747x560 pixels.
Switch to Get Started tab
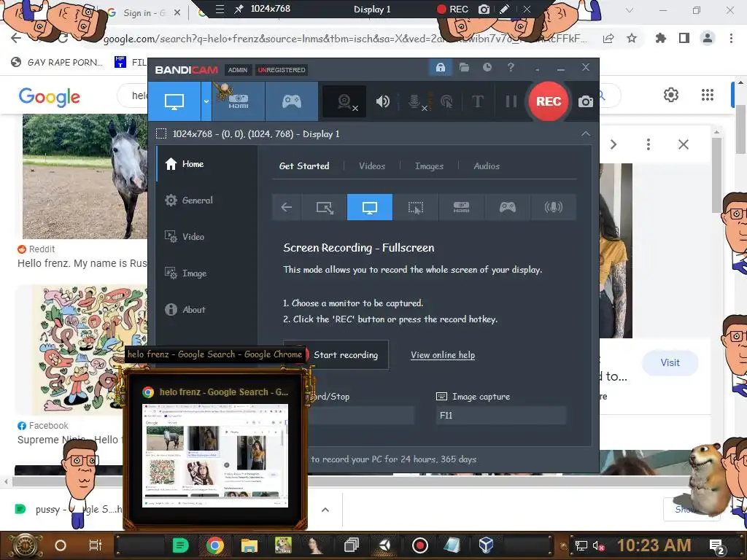(304, 166)
